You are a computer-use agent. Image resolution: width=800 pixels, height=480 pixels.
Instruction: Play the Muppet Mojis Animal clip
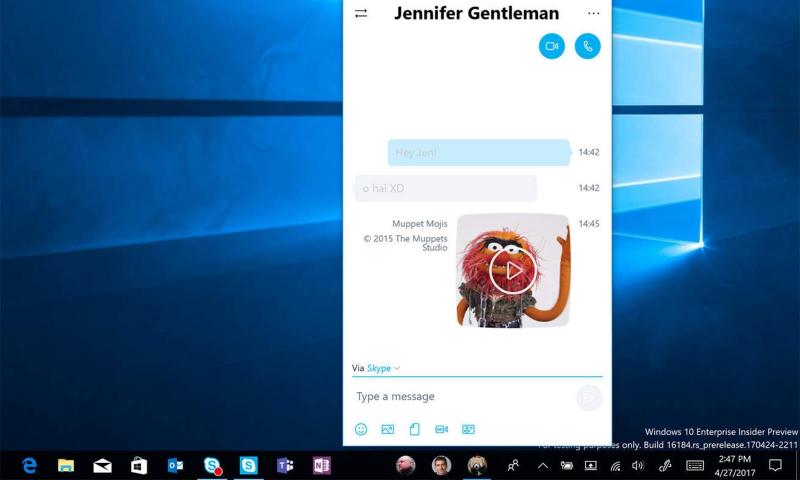coord(512,270)
